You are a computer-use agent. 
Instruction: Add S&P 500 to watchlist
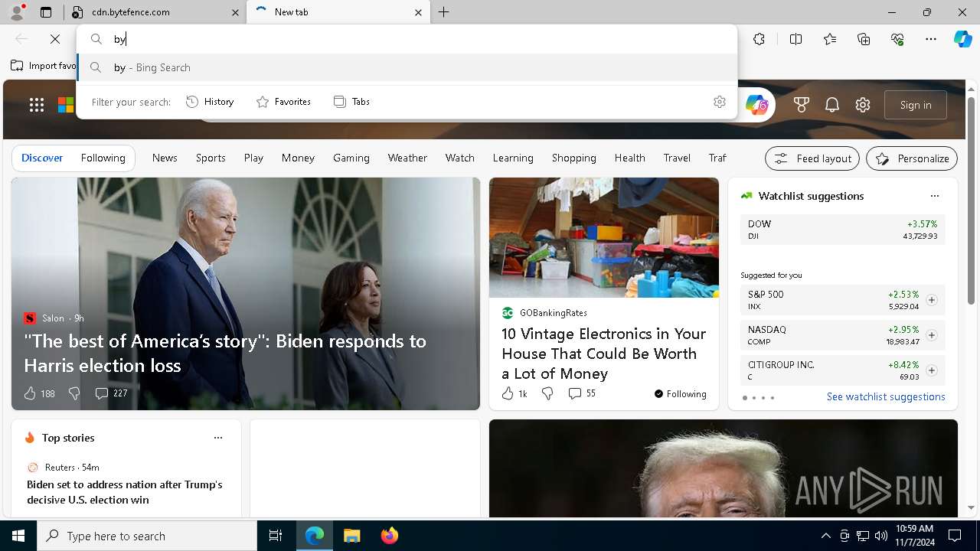click(x=932, y=300)
